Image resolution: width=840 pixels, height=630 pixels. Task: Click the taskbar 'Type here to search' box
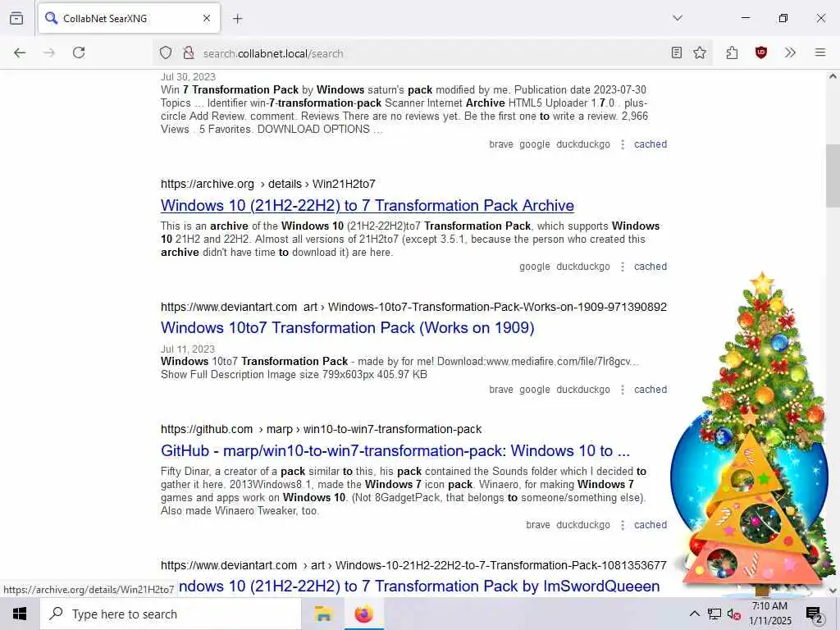[171, 614]
